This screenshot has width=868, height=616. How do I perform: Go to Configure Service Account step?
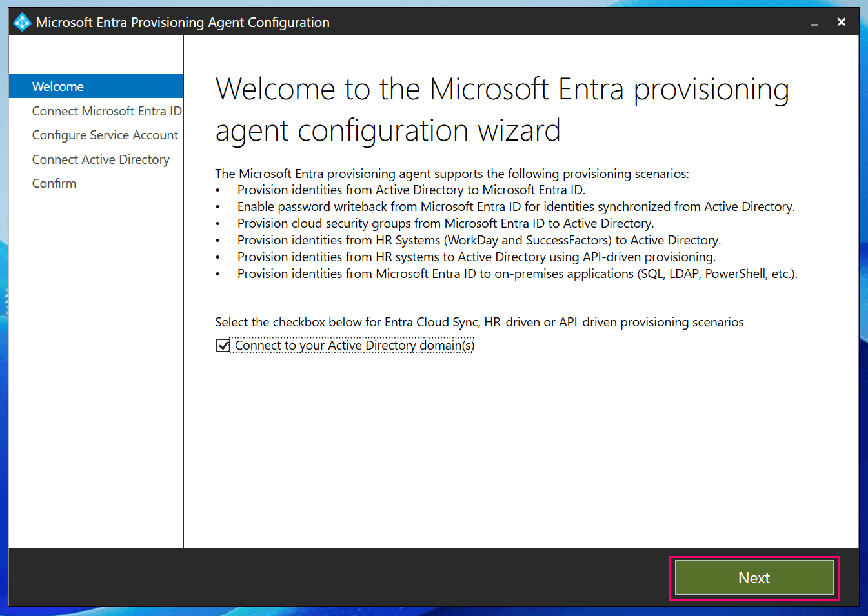(x=105, y=135)
